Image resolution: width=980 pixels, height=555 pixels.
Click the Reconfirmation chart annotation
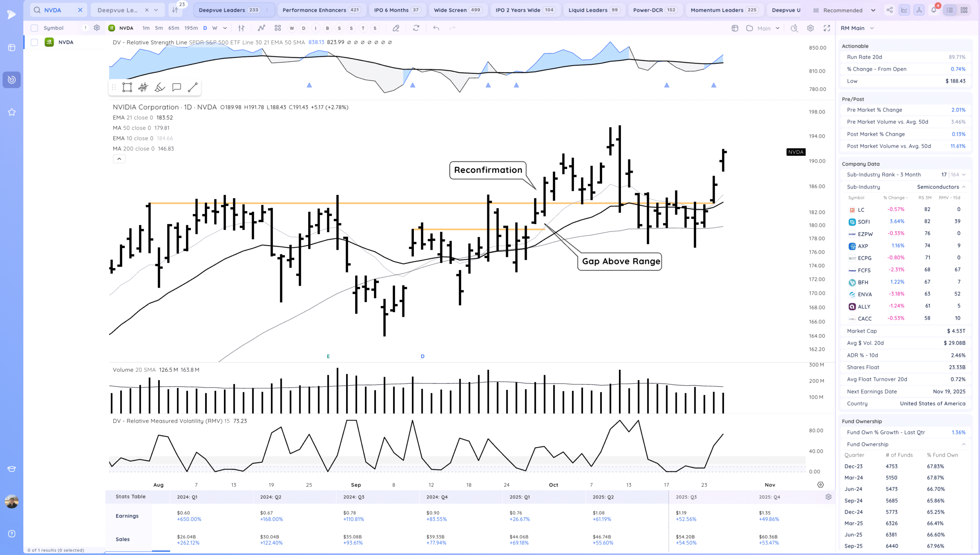(x=488, y=170)
